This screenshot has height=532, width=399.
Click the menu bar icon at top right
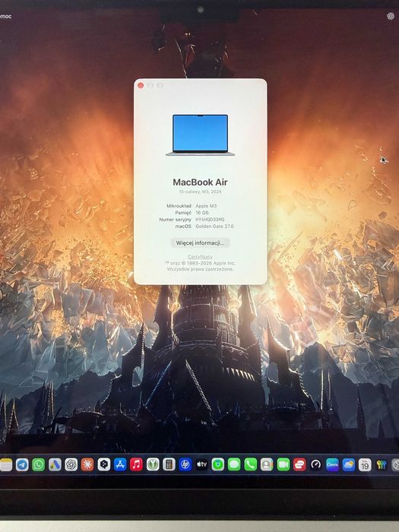click(391, 16)
